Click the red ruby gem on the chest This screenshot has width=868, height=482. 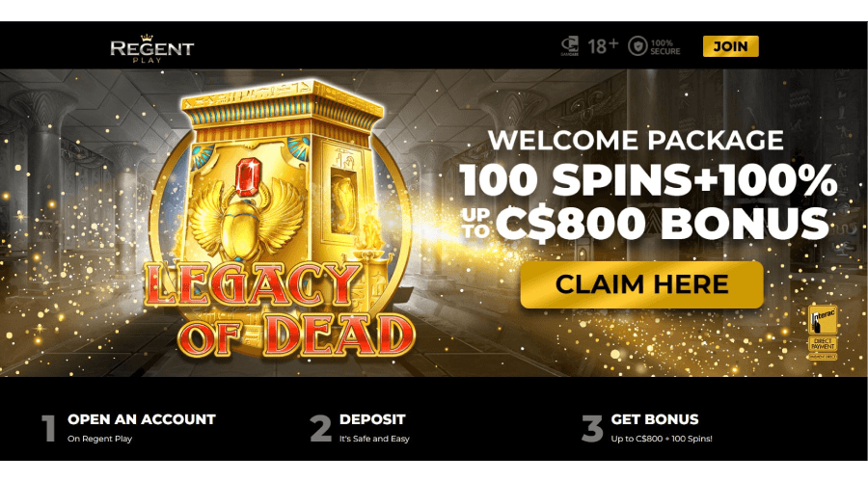click(x=249, y=177)
